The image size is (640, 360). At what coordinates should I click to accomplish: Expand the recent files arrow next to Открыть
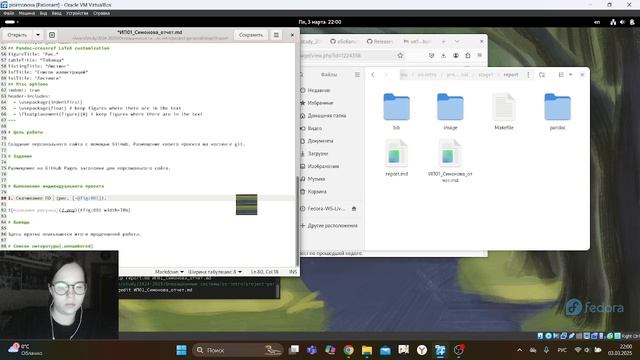coord(38,35)
